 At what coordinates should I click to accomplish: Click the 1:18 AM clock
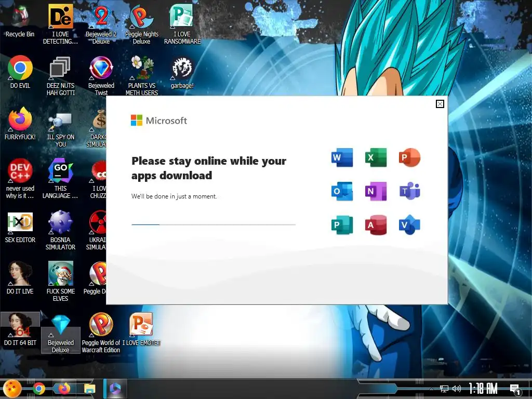(483, 389)
